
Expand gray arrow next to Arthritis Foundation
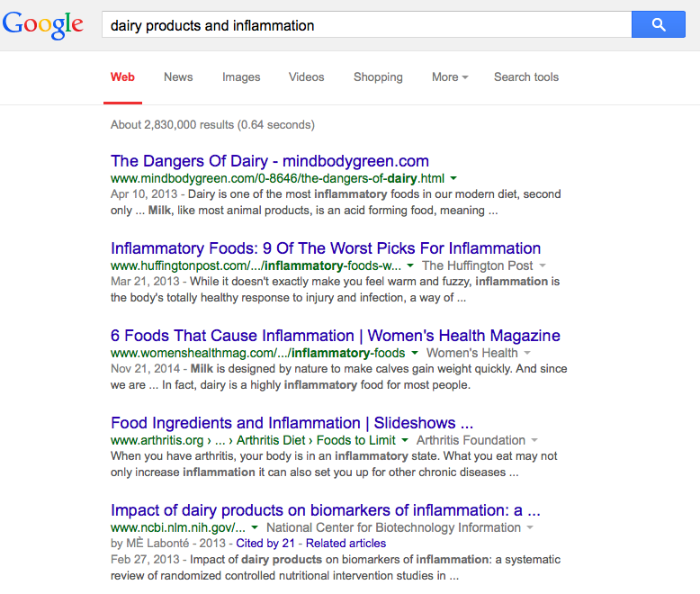pyautogui.click(x=534, y=440)
